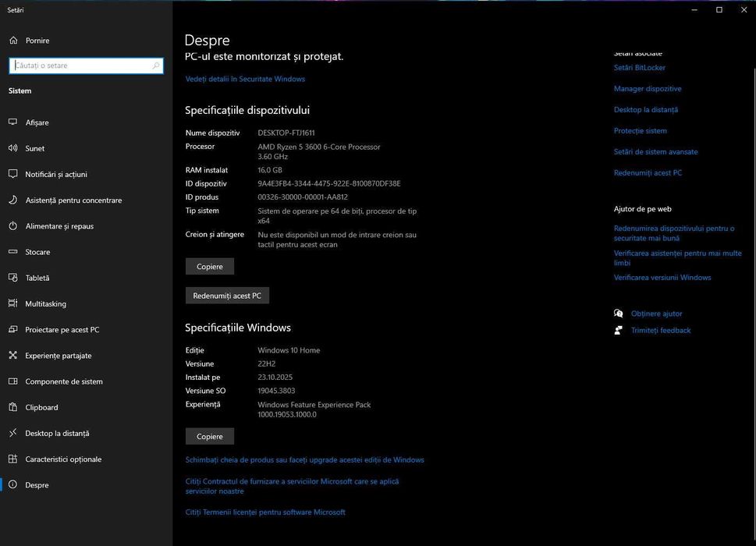Click the Notificări și acțiuni icon
The height and width of the screenshot is (546, 756).
pos(13,174)
